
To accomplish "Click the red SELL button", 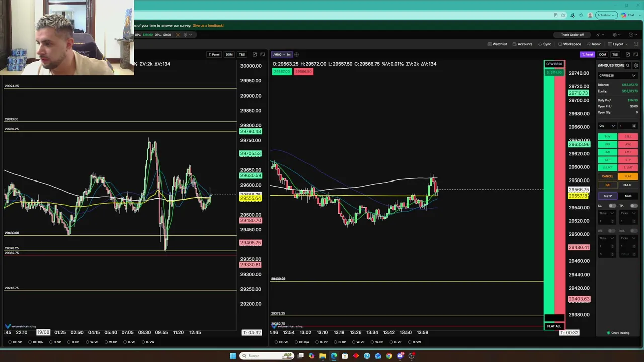I will point(628,137).
